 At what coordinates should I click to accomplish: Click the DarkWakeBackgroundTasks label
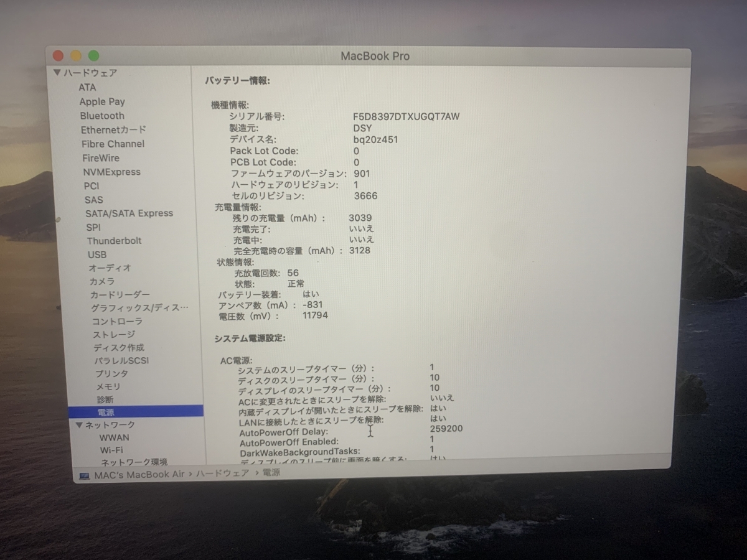point(300,451)
